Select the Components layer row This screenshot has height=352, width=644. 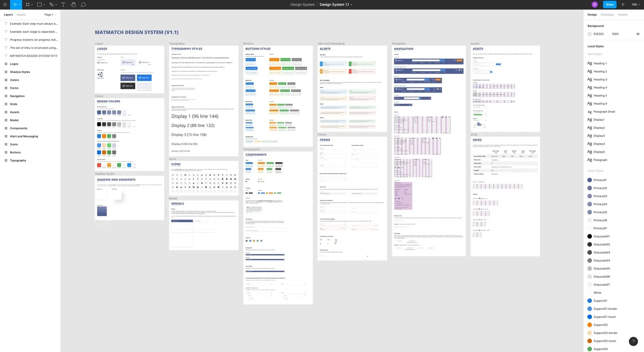[x=30, y=128]
